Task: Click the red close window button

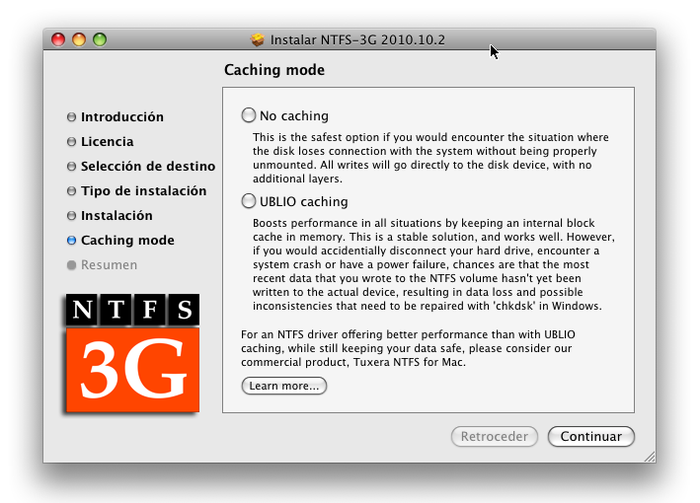Action: pos(58,39)
